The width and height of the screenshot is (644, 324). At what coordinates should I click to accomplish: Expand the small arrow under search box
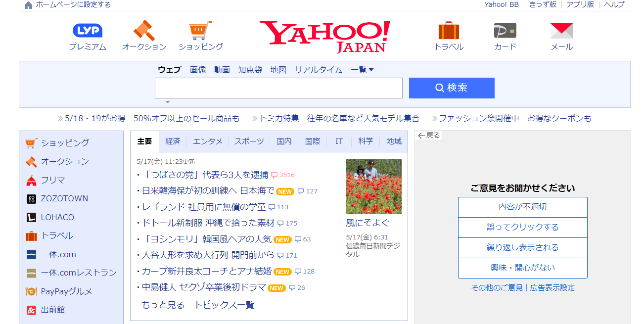168,102
